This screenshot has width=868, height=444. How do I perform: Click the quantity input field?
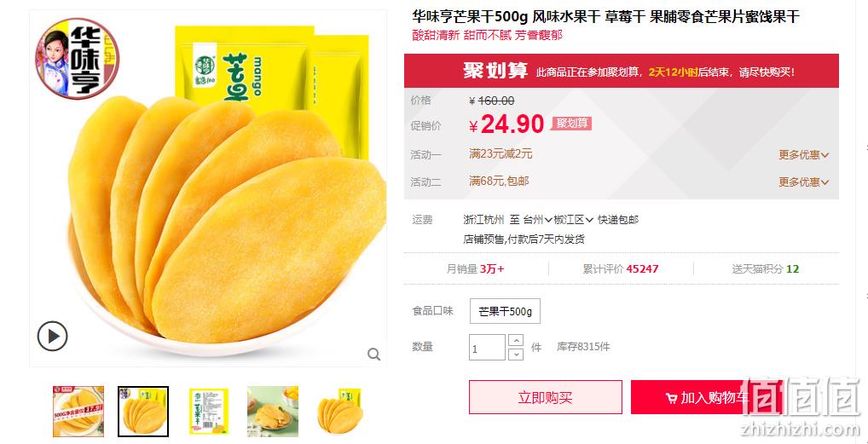tap(487, 348)
